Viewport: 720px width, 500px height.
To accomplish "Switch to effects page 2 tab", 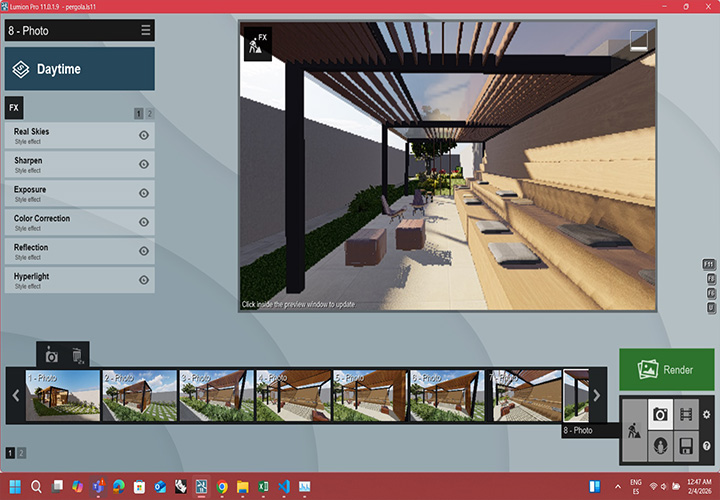I will [150, 113].
